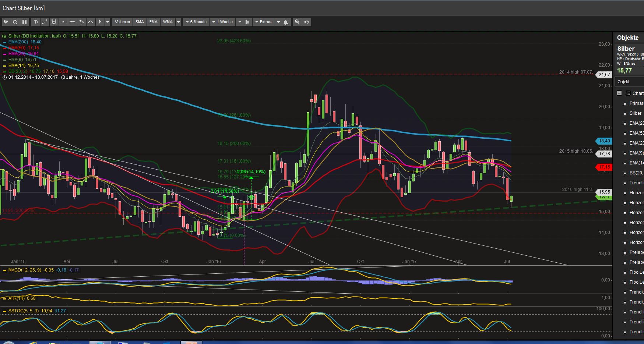Open the 1 Woche interval dropdown
Image resolution: width=644 pixels, height=344 pixels.
click(x=222, y=22)
